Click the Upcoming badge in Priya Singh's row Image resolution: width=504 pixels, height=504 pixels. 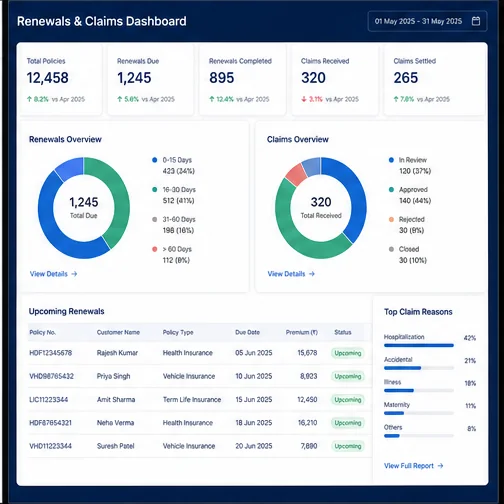(348, 376)
